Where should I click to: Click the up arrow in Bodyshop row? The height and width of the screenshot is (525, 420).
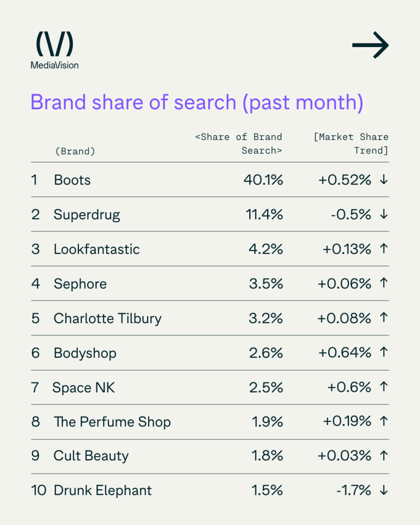383,353
